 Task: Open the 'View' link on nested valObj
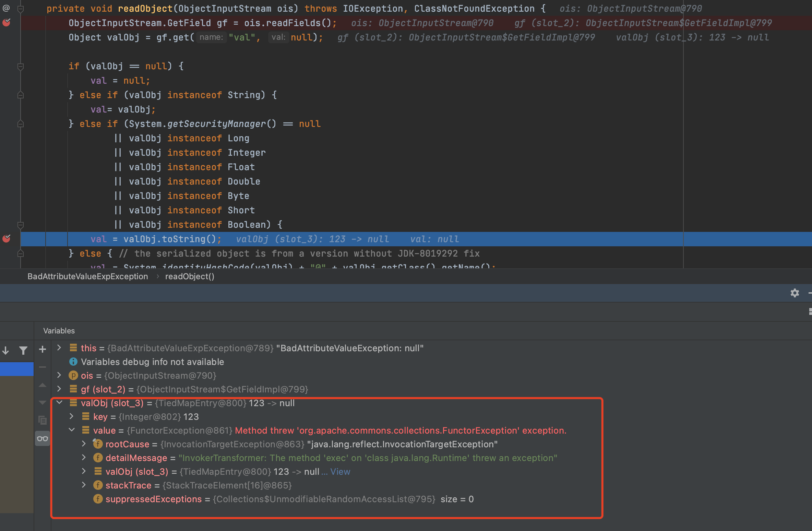[340, 472]
